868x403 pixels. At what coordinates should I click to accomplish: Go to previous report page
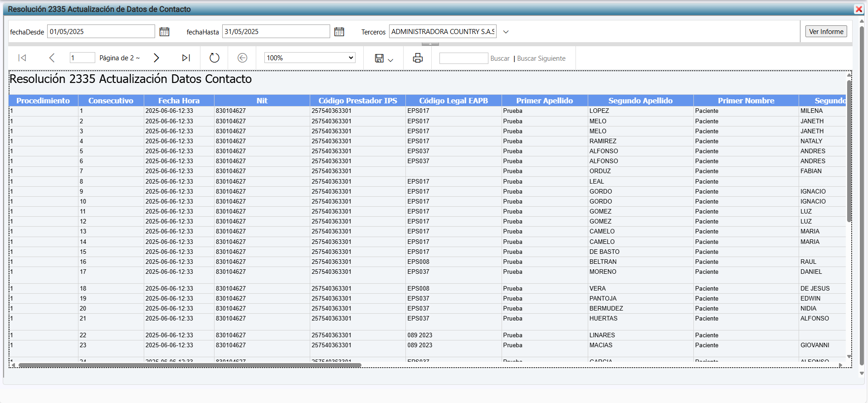[x=52, y=58]
